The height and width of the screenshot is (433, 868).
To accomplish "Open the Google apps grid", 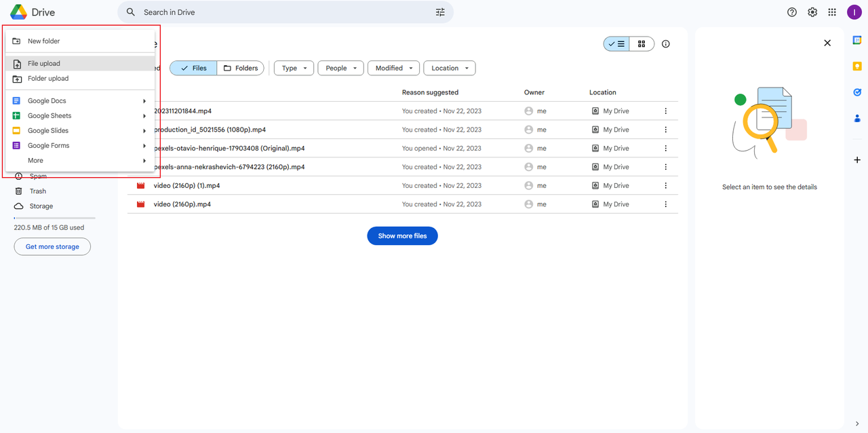I will coord(832,12).
